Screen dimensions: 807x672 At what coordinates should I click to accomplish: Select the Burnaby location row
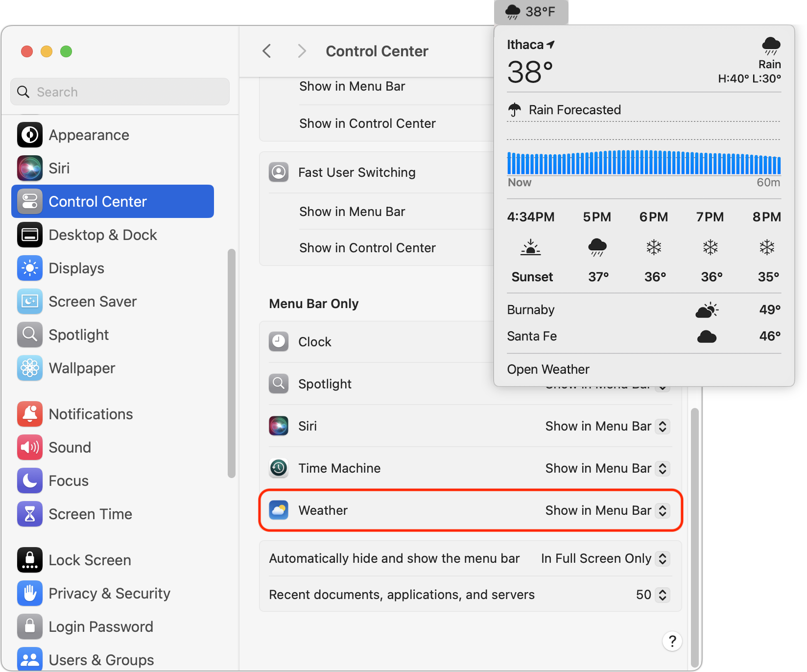tap(644, 310)
